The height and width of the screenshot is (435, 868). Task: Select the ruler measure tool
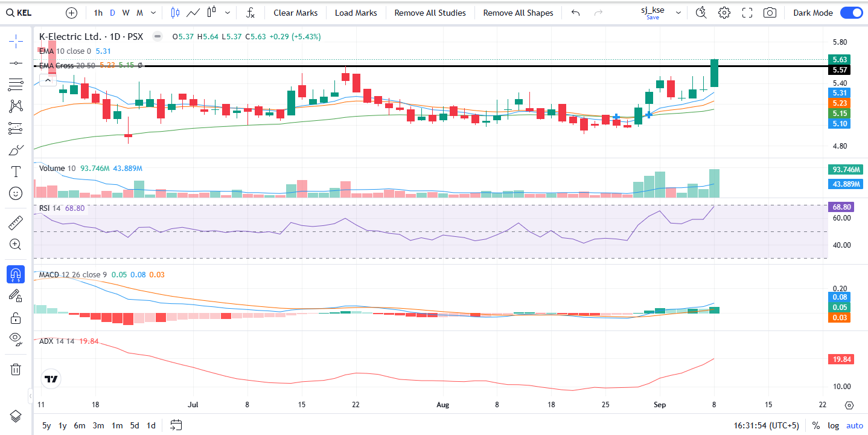[16, 223]
